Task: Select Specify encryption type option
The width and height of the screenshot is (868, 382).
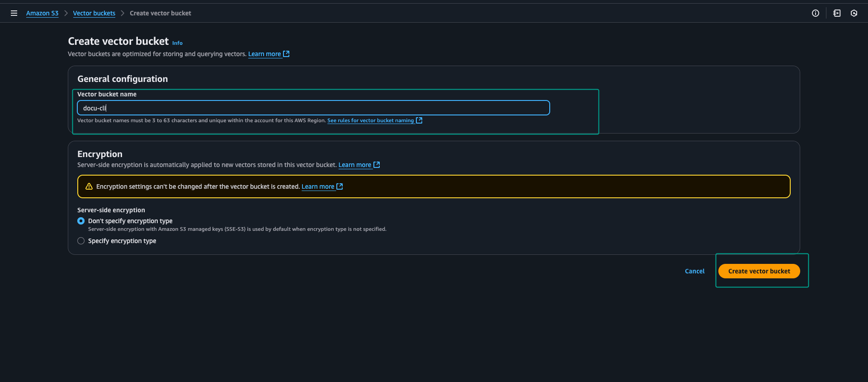Action: tap(81, 241)
